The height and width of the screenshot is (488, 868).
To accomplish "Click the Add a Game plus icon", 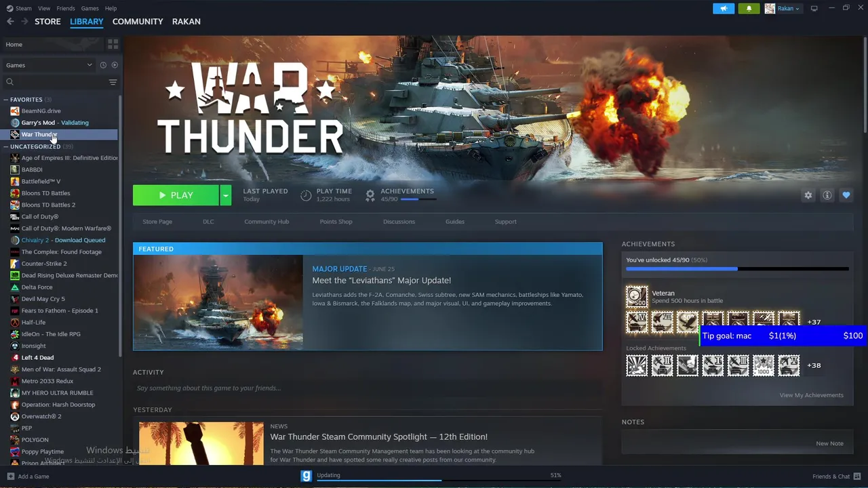I will (x=10, y=476).
